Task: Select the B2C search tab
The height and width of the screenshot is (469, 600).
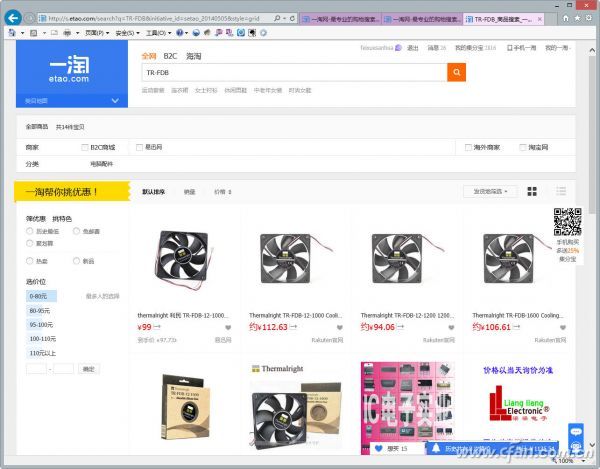Action: [x=170, y=56]
